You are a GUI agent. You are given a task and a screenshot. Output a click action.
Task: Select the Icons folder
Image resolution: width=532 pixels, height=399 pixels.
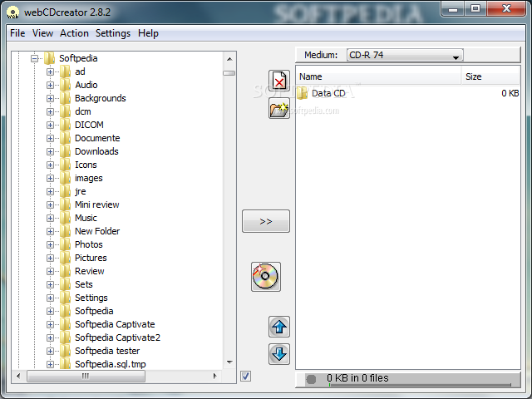click(x=86, y=165)
